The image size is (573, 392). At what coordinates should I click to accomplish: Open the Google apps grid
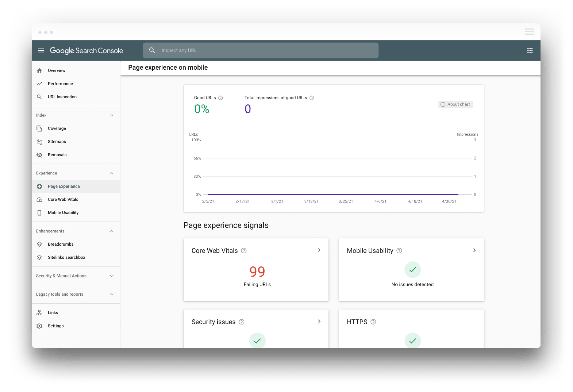point(530,50)
